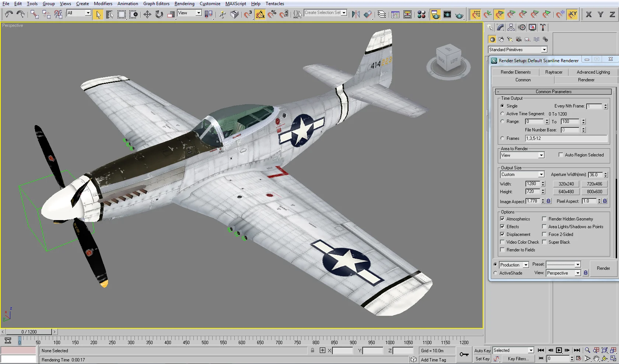Click the Render button

(603, 268)
